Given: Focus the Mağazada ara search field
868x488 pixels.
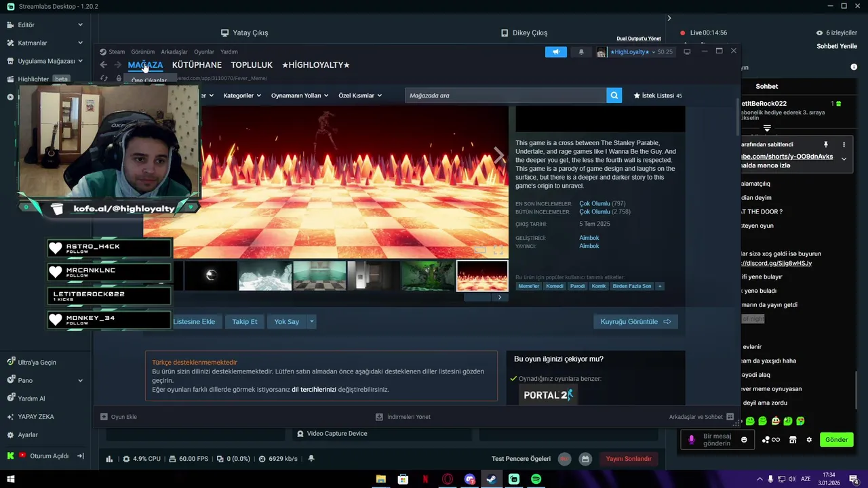Looking at the screenshot, I should [506, 96].
